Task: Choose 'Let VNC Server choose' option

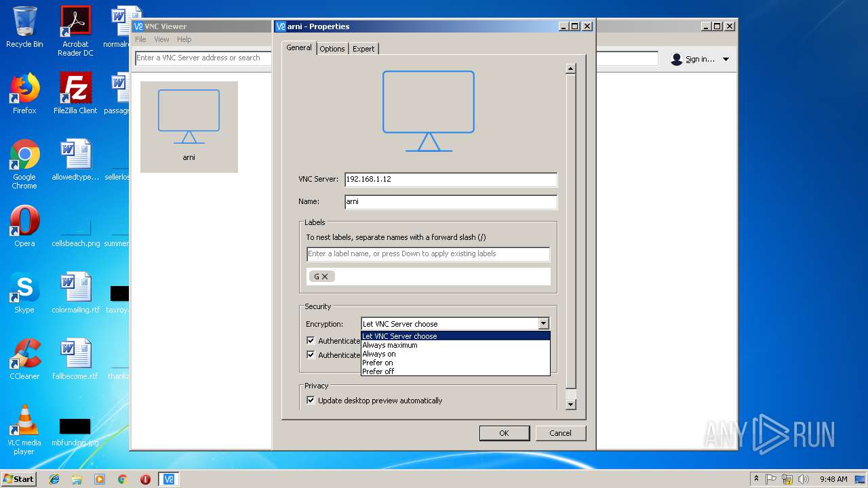Action: [x=455, y=336]
